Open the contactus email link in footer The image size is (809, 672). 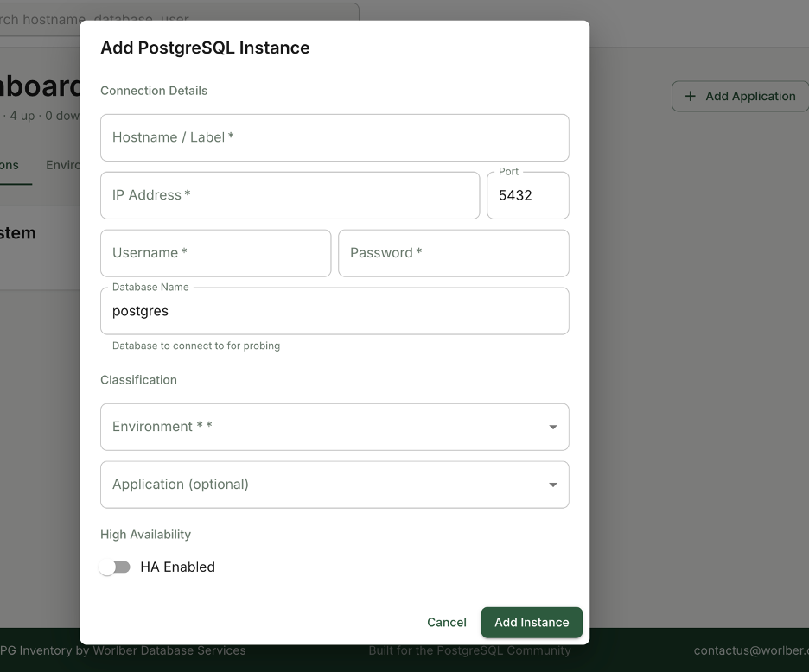tap(750, 650)
